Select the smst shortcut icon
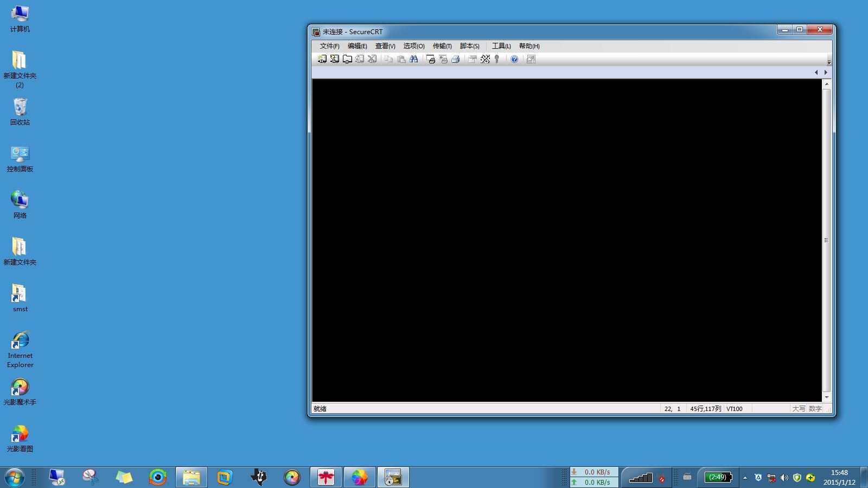The height and width of the screenshot is (488, 868). click(20, 298)
